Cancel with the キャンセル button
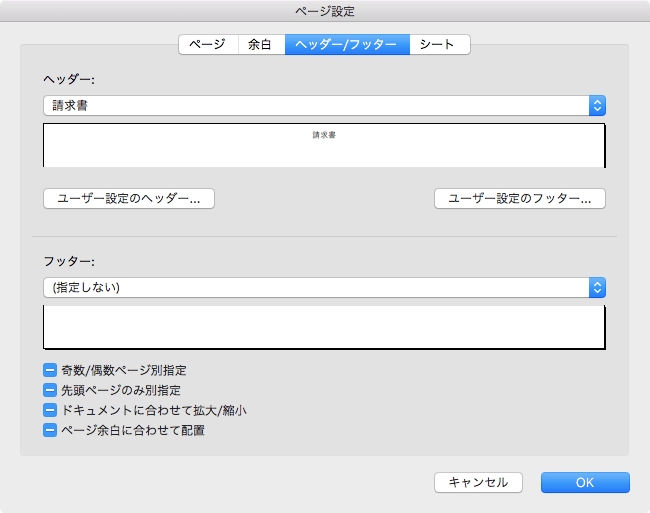Viewport: 650px width, 513px height. (478, 482)
